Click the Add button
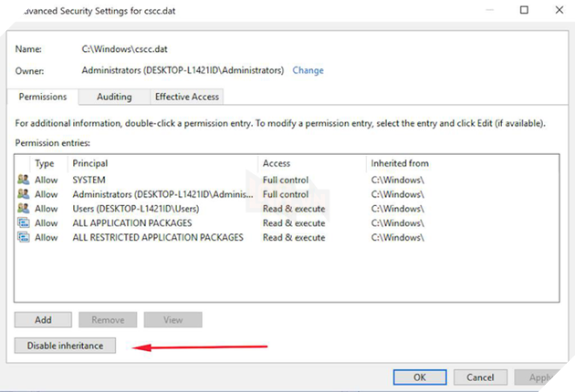575x392 pixels. (x=43, y=320)
